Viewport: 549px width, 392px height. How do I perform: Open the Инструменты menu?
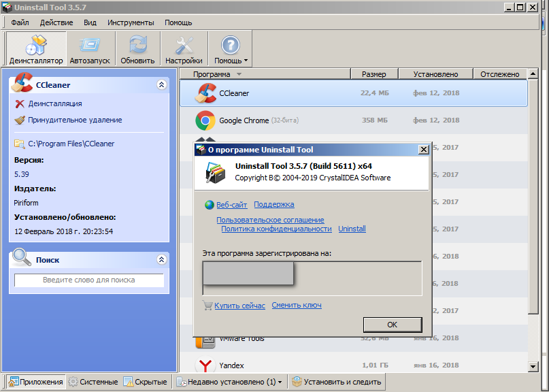(131, 22)
